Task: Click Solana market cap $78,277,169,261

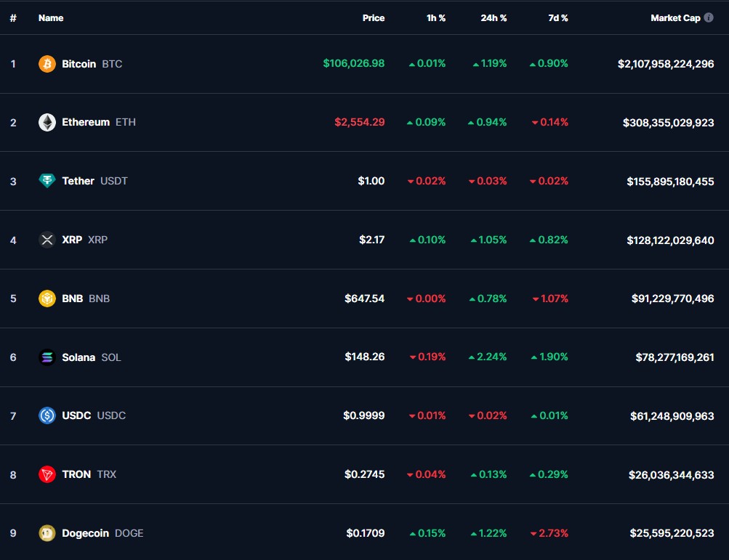Action: [674, 357]
